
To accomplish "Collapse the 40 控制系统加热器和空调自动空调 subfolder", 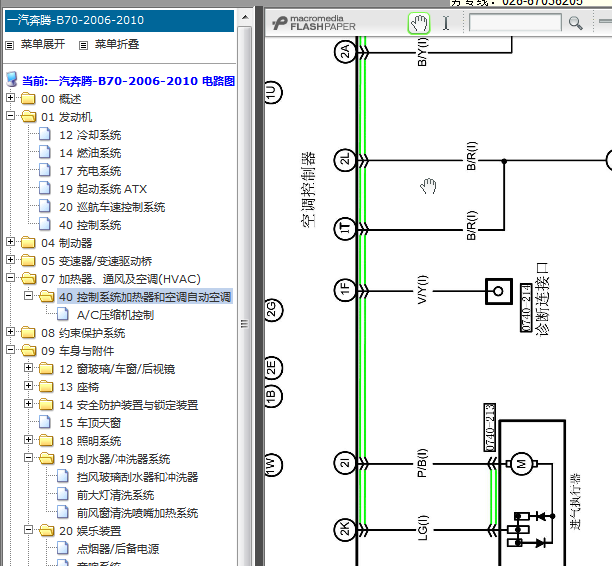I will pyautogui.click(x=28, y=295).
